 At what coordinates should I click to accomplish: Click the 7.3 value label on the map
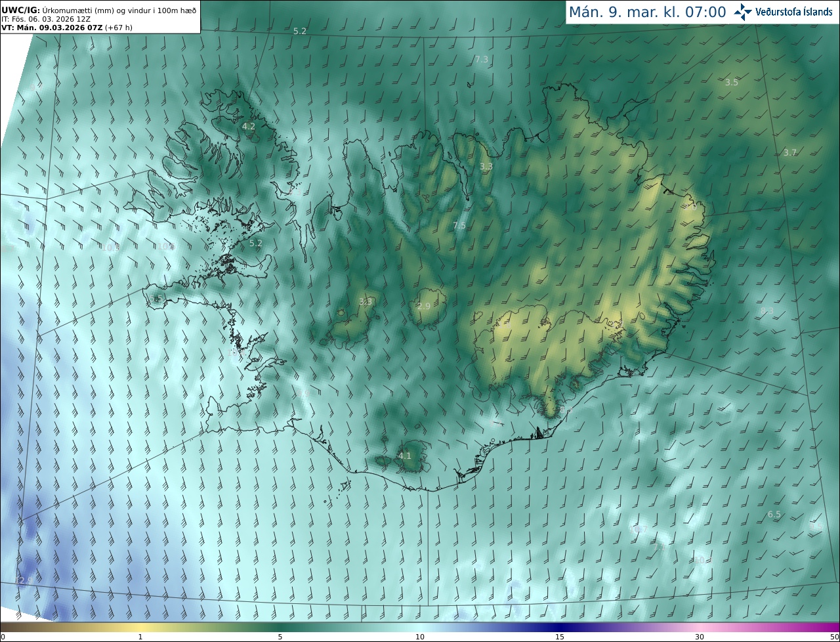click(x=482, y=59)
